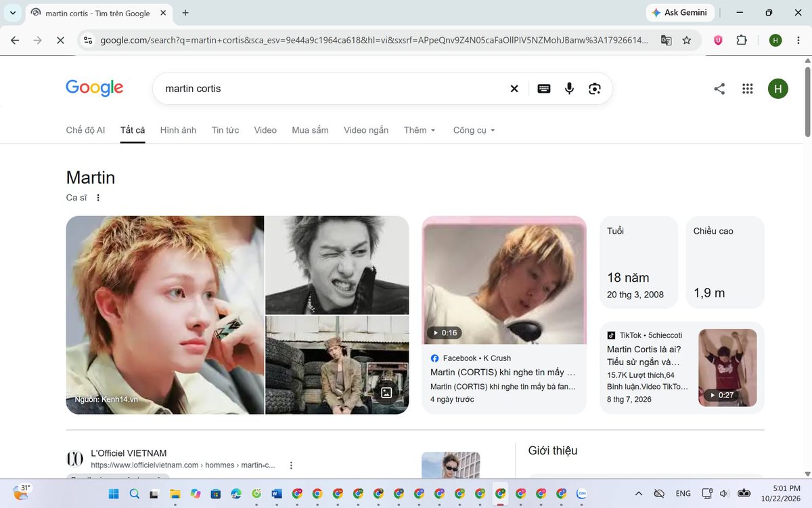Open the tab search dropdown in Chrome

click(x=13, y=13)
